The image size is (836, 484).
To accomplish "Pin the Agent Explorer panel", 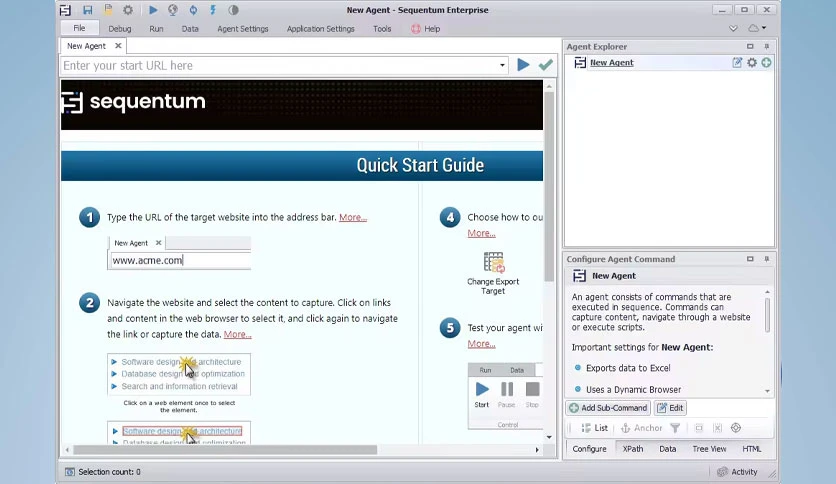I will [x=767, y=46].
